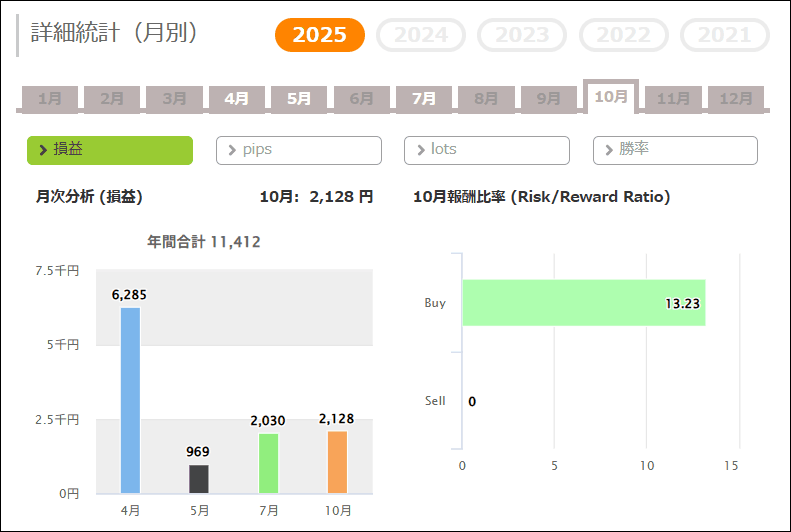Image resolution: width=791 pixels, height=532 pixels.
Task: Show statistics by lots
Action: point(487,150)
